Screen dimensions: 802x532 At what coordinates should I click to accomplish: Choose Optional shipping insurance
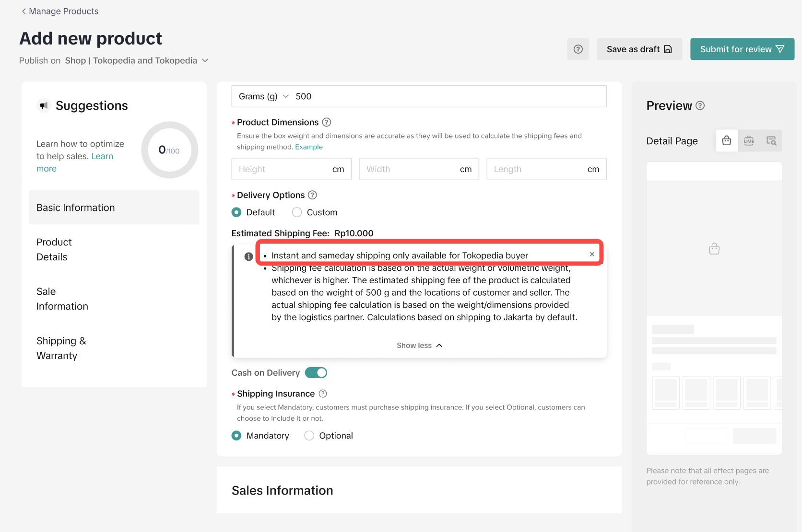309,436
